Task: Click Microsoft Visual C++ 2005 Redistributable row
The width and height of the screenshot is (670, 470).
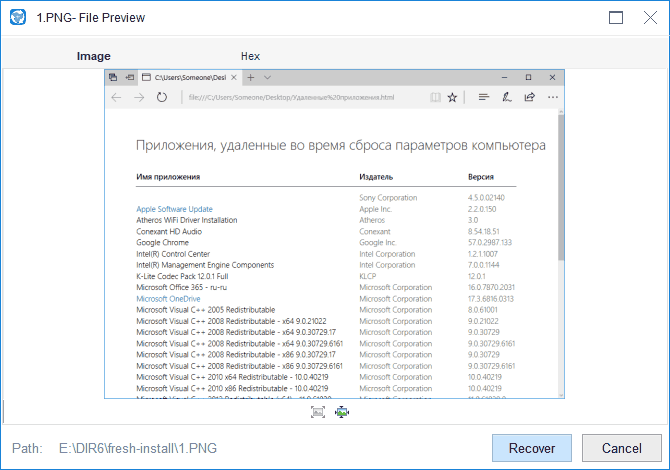Action: click(x=206, y=310)
